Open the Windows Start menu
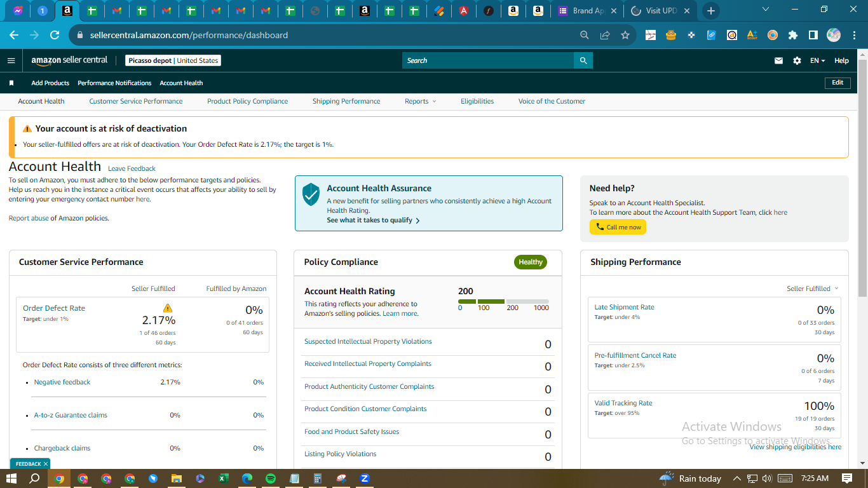 click(x=11, y=478)
